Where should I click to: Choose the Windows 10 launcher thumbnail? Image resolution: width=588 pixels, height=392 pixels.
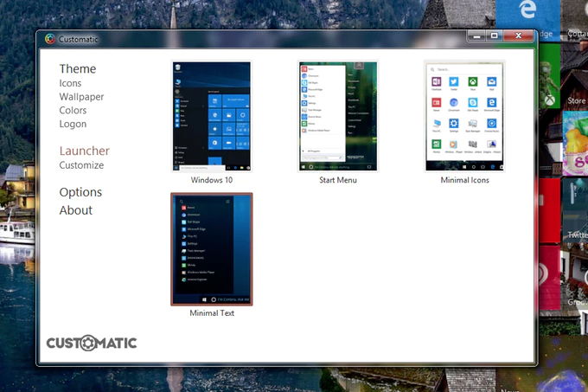[211, 117]
